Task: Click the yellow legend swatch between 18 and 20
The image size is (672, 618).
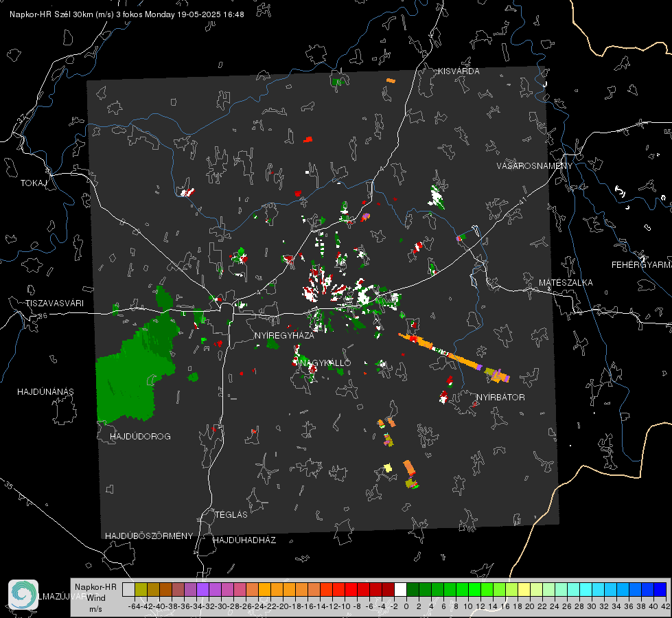Action: [x=524, y=589]
